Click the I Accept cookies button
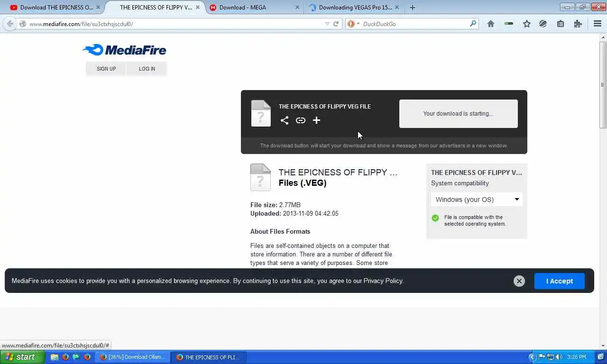The height and width of the screenshot is (364, 607). pyautogui.click(x=560, y=281)
